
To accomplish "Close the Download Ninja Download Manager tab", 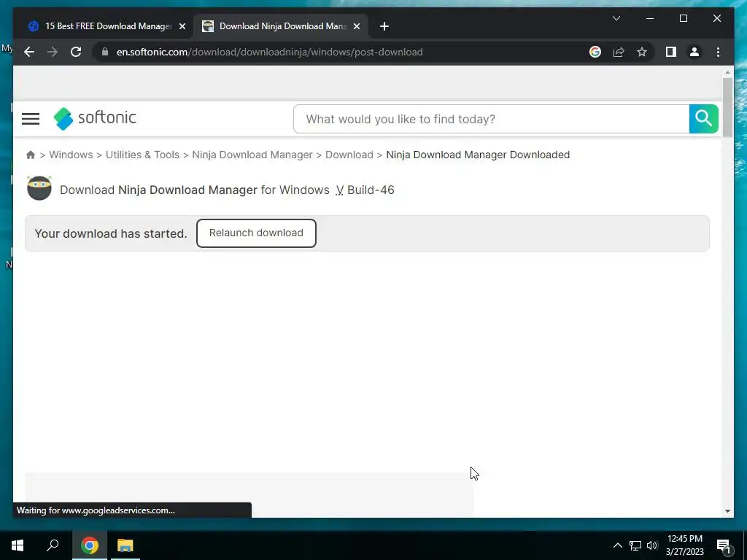I will pyautogui.click(x=356, y=26).
